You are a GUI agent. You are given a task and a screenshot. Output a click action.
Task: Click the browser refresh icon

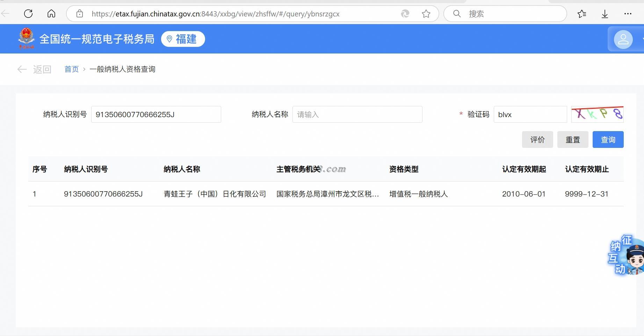pyautogui.click(x=28, y=14)
